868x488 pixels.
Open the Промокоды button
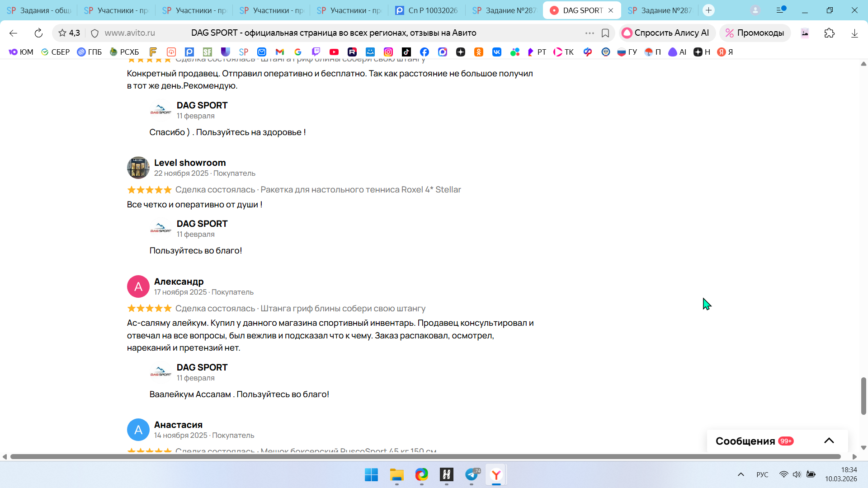click(x=755, y=33)
